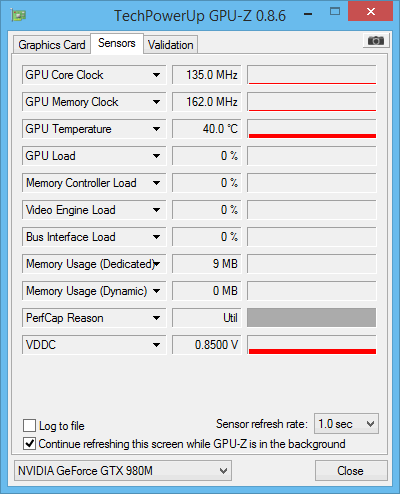400x494 pixels.
Task: Disable Continue refreshing in background checkbox
Action: click(30, 444)
